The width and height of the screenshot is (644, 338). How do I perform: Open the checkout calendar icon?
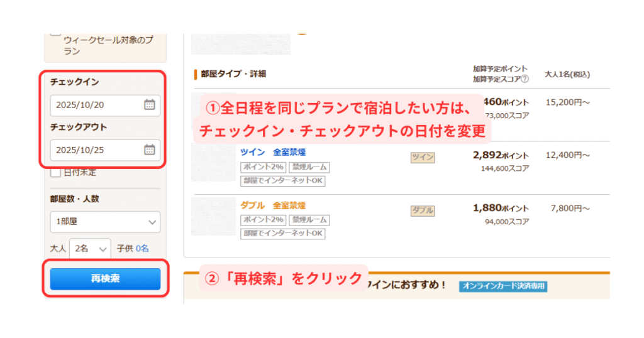pyautogui.click(x=150, y=150)
